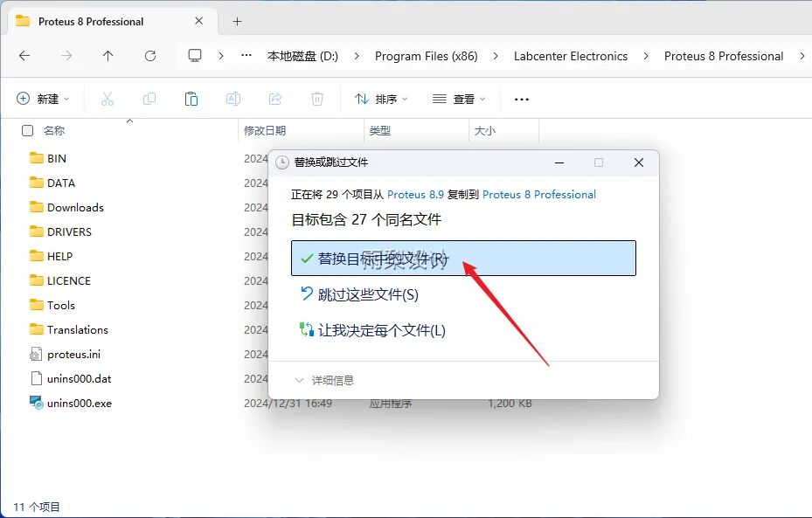Open the 查看 view options dropdown
812x518 pixels.
pyautogui.click(x=459, y=98)
